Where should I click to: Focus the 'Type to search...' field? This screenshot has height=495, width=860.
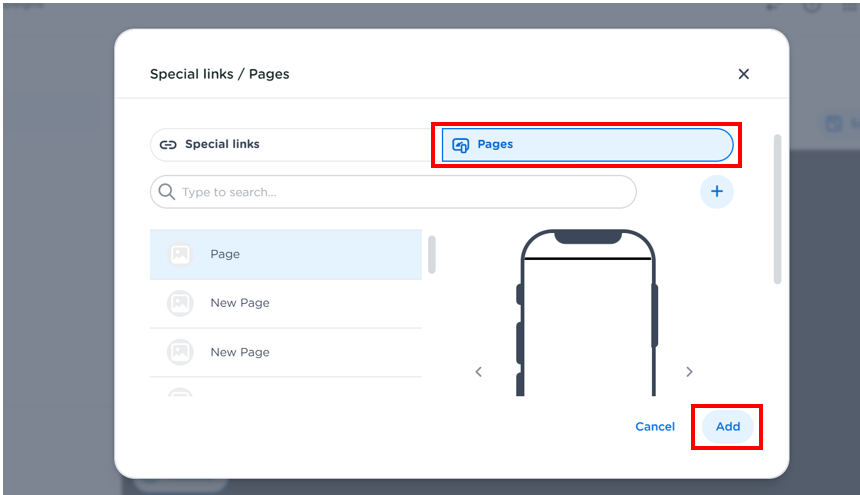coord(400,192)
